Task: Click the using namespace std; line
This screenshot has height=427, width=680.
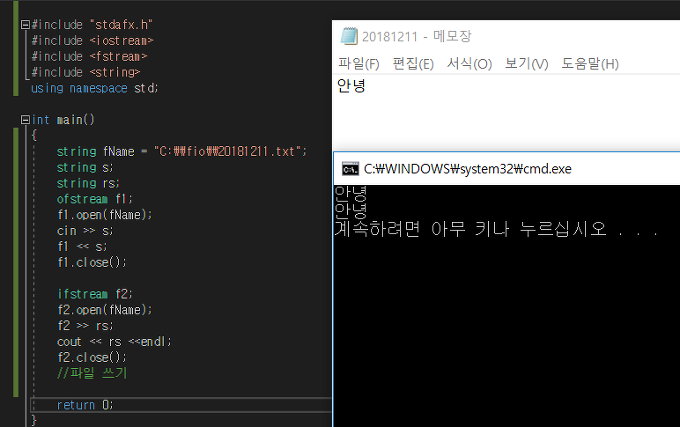Action: pyautogui.click(x=95, y=88)
